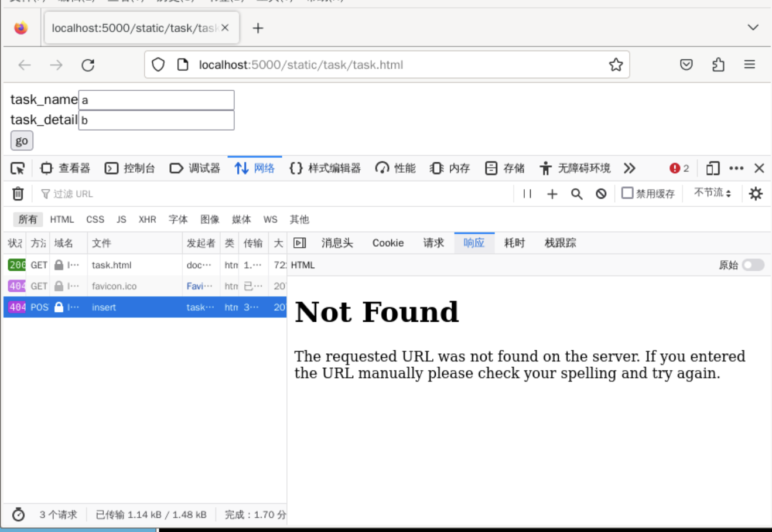
Task: Expand more devtools tabs chevron
Action: point(630,168)
